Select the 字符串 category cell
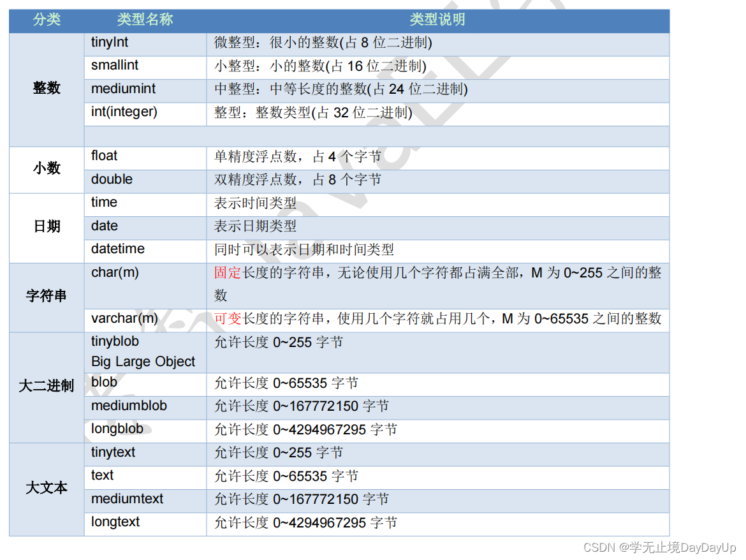Screen dimensions: 746x560 (x=47, y=297)
